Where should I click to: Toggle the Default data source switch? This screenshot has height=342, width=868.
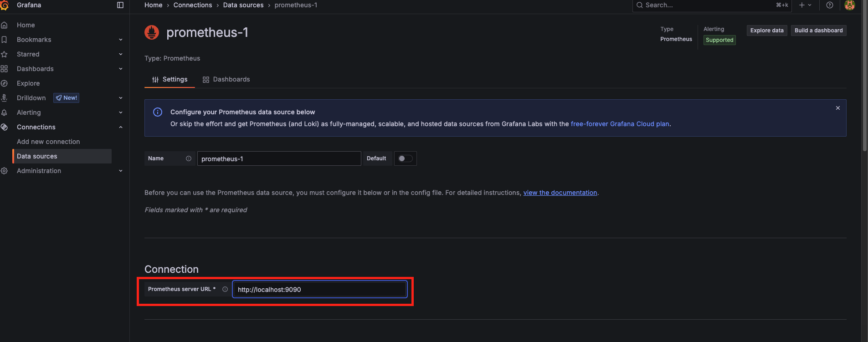tap(405, 158)
